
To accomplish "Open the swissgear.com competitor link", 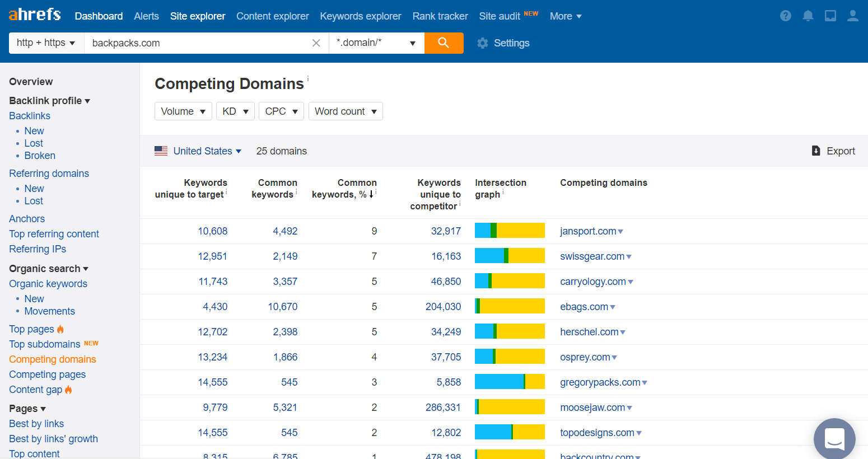I will 592,256.
